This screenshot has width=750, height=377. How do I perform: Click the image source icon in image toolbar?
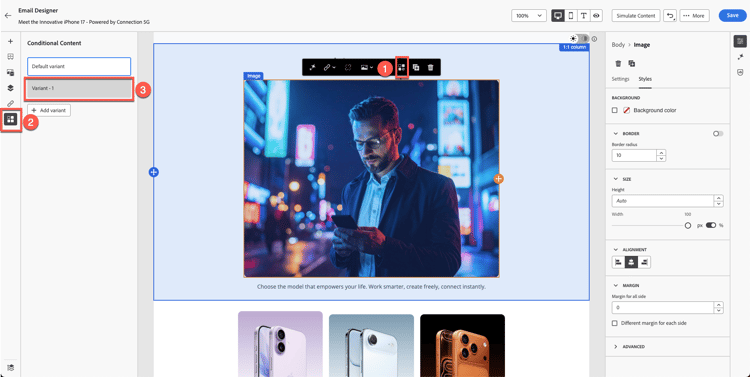[364, 67]
